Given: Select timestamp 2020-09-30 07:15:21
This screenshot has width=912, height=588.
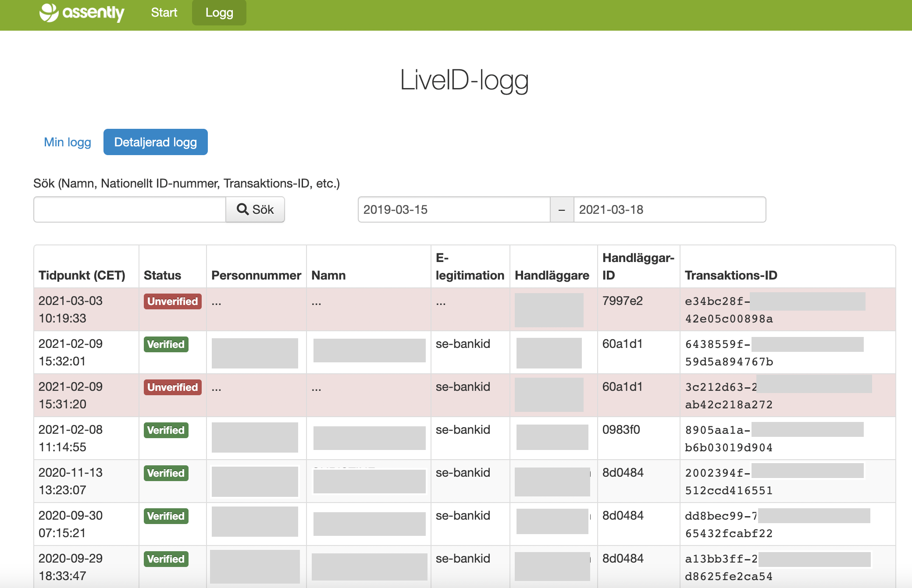Looking at the screenshot, I should (x=71, y=524).
